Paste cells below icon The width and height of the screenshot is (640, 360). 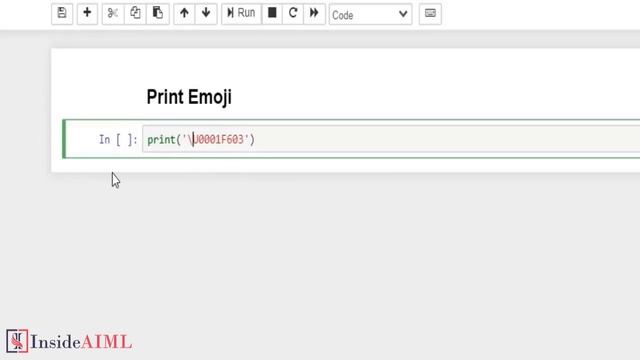pyautogui.click(x=158, y=13)
